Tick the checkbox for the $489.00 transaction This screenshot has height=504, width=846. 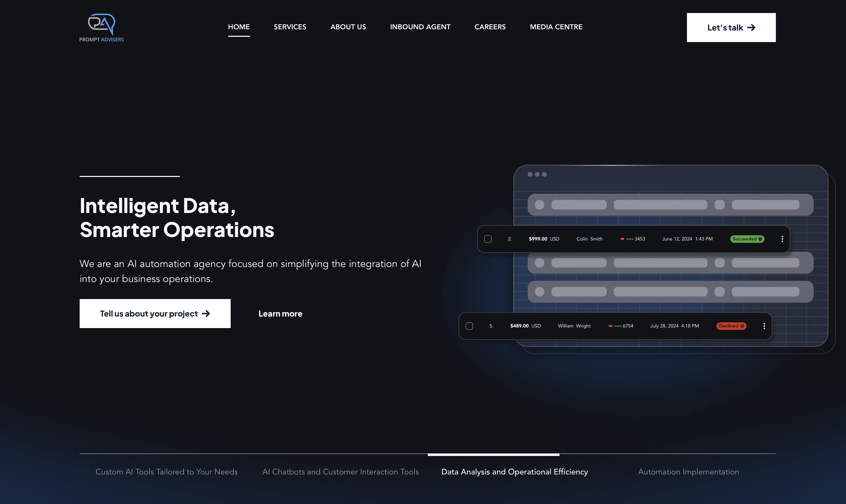(469, 326)
